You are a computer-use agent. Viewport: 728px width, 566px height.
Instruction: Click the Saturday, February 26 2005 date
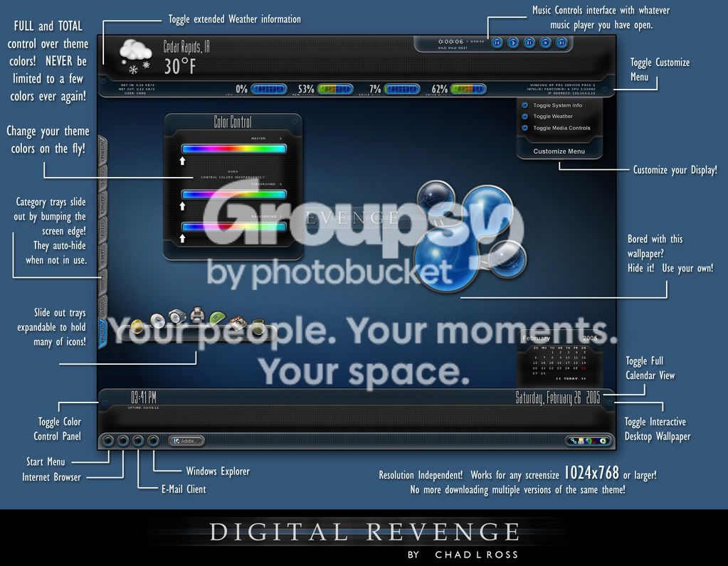click(x=558, y=398)
